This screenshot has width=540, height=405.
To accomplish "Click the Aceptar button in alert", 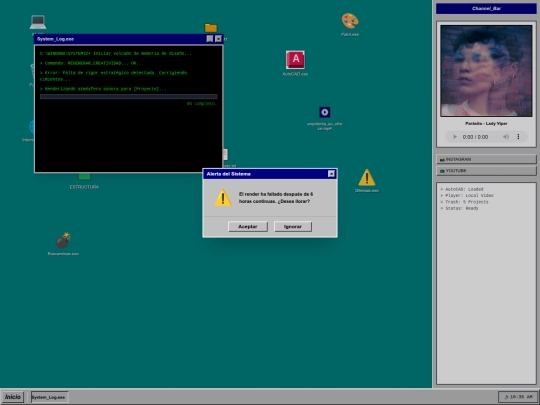I will [x=248, y=227].
